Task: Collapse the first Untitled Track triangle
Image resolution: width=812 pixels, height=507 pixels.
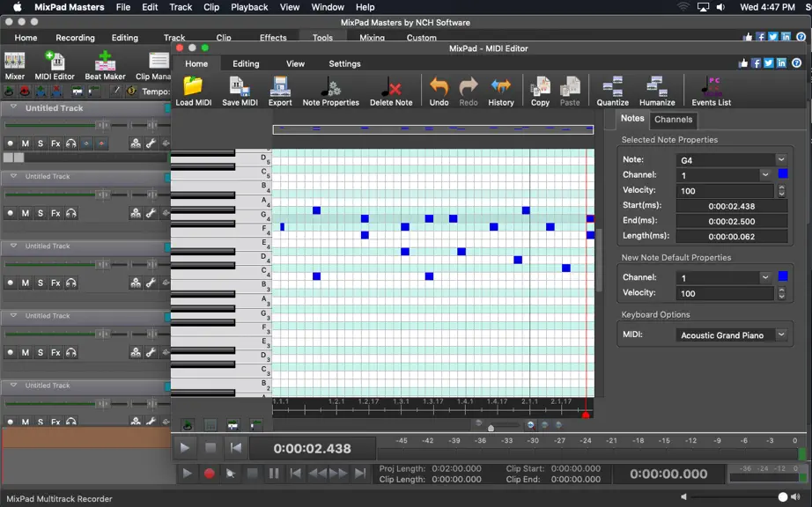Action: (x=13, y=107)
